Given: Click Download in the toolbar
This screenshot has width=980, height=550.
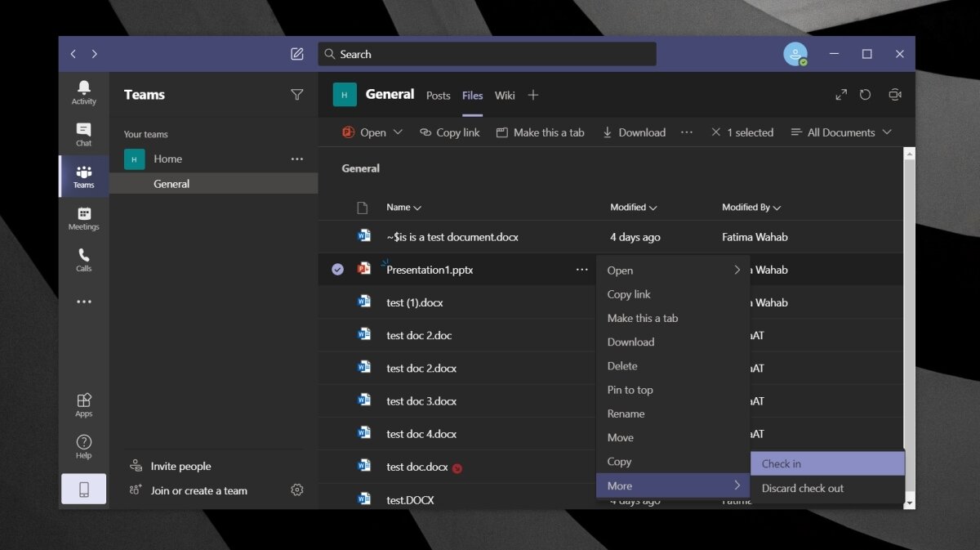Looking at the screenshot, I should tap(634, 132).
